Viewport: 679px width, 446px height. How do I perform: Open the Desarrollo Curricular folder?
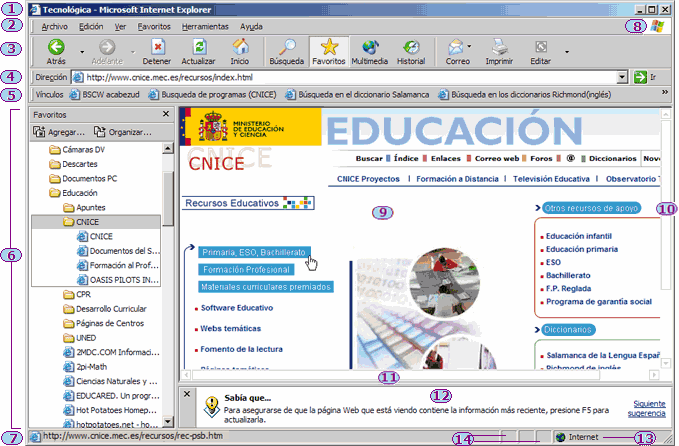point(104,309)
